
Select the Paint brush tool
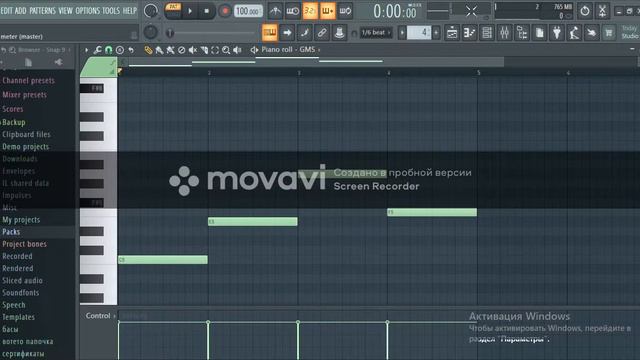(159, 50)
